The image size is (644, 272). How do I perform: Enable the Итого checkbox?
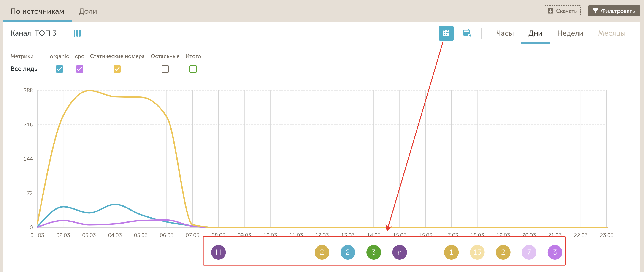[193, 69]
